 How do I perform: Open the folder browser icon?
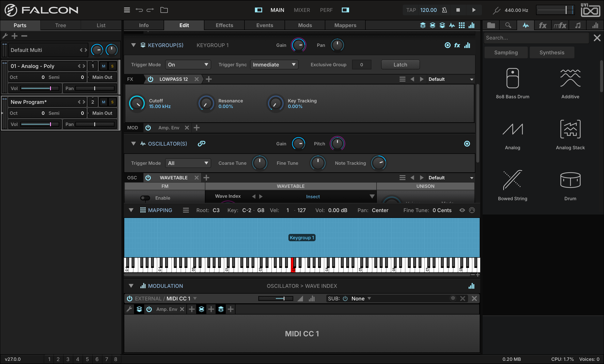click(164, 10)
